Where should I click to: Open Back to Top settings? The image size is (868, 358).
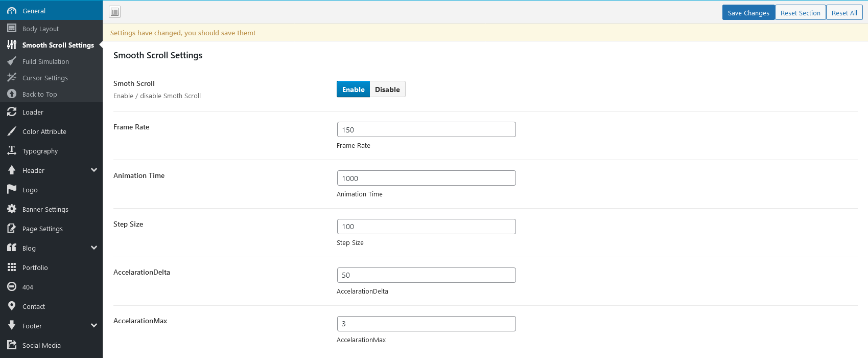click(x=51, y=94)
